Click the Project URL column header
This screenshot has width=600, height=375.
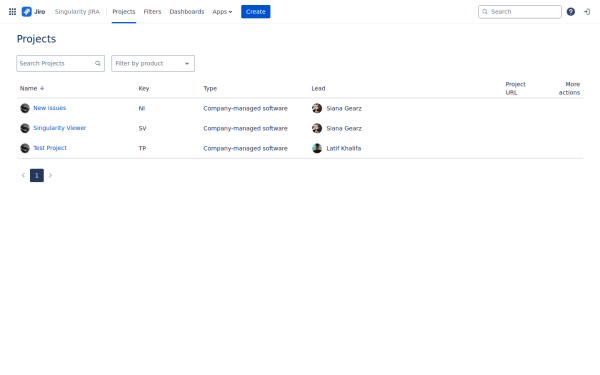pyautogui.click(x=515, y=88)
